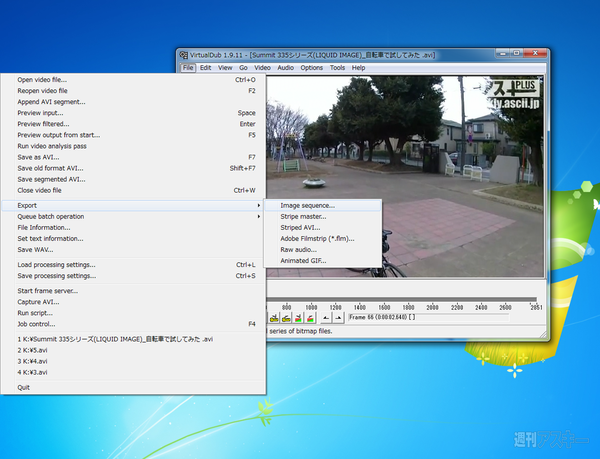600x459 pixels.
Task: Maximize the VirtualDub window
Action: (x=517, y=53)
